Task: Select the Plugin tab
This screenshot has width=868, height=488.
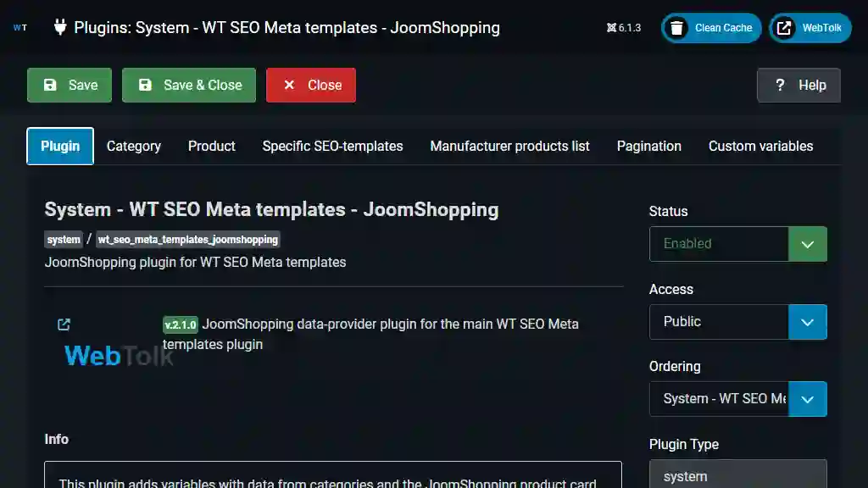Action: point(60,146)
